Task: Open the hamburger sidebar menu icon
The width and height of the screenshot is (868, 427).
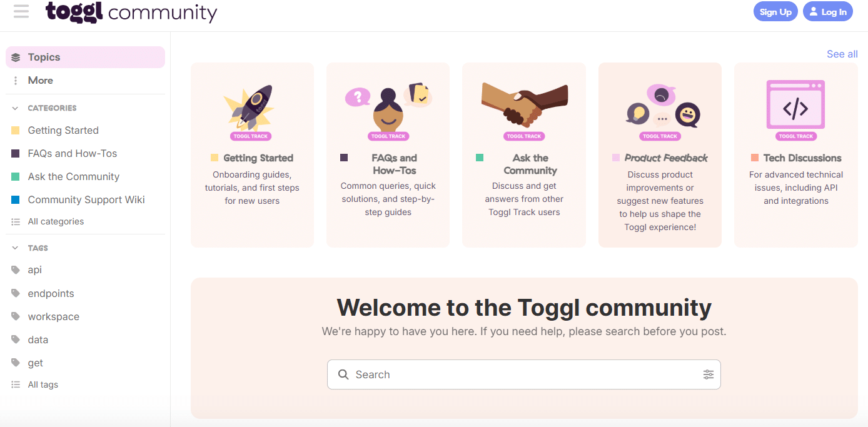Action: 21,11
